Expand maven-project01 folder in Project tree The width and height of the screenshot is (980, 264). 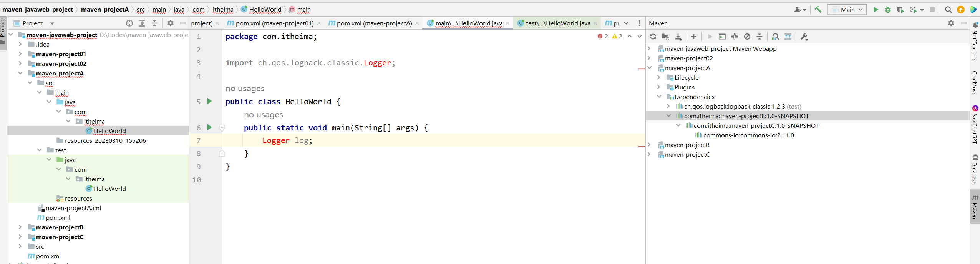[20, 54]
